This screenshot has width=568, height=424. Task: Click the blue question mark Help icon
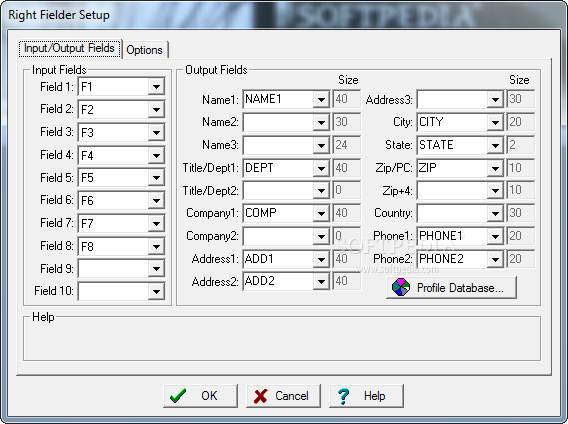pos(343,396)
